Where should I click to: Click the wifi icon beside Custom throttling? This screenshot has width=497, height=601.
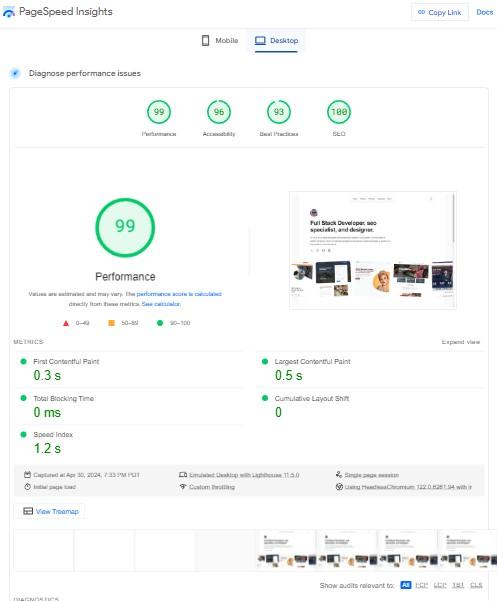[x=183, y=487]
